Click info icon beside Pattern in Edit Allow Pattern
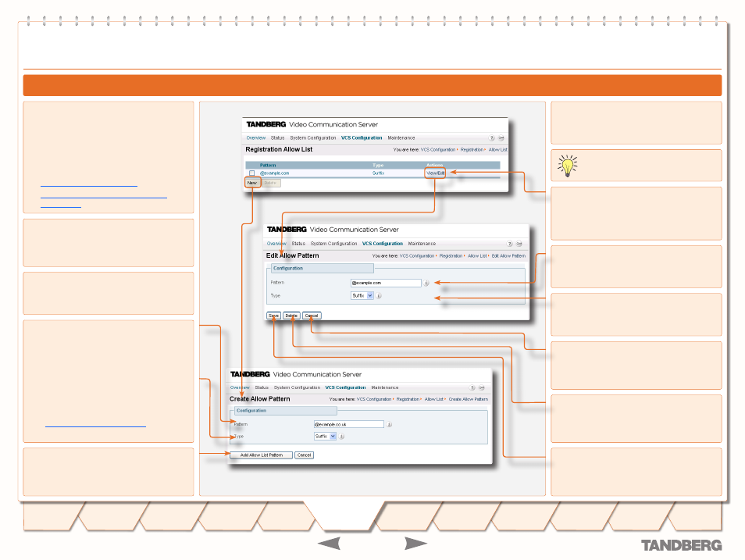 pos(426,283)
